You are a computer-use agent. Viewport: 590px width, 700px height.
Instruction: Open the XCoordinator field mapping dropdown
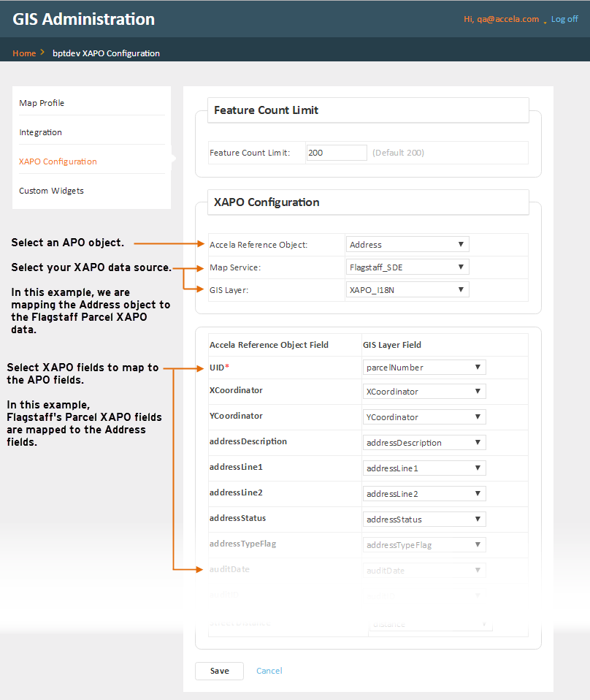424,392
